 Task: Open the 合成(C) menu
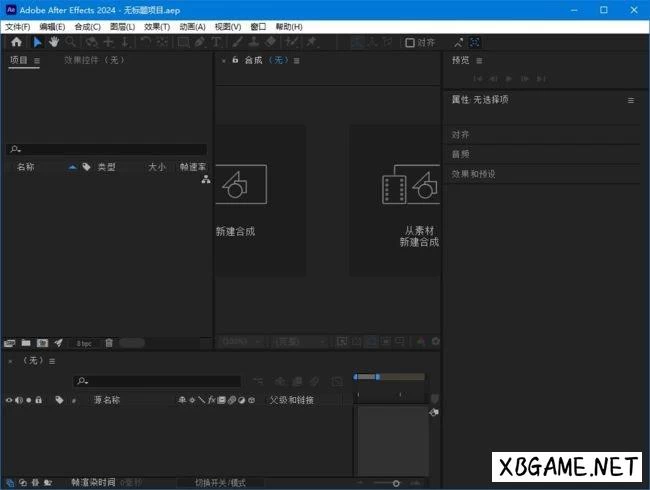point(88,26)
